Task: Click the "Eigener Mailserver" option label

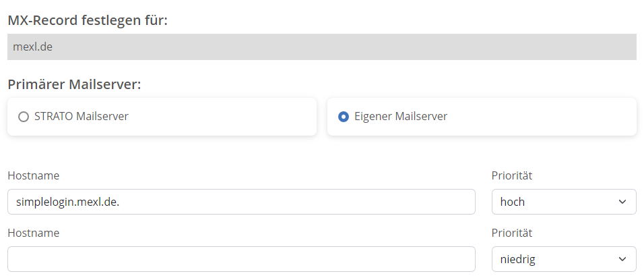Action: [x=401, y=117]
